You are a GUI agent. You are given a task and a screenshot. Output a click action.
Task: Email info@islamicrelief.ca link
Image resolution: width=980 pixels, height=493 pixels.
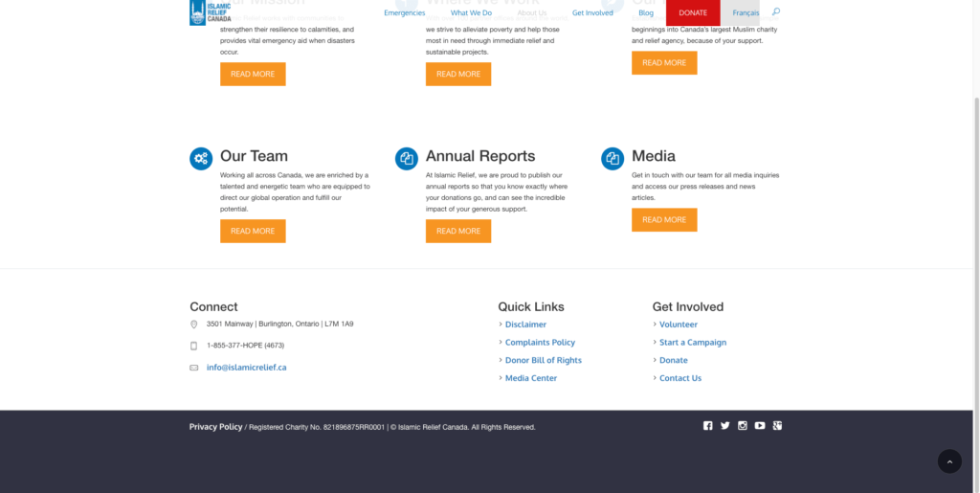tap(246, 368)
